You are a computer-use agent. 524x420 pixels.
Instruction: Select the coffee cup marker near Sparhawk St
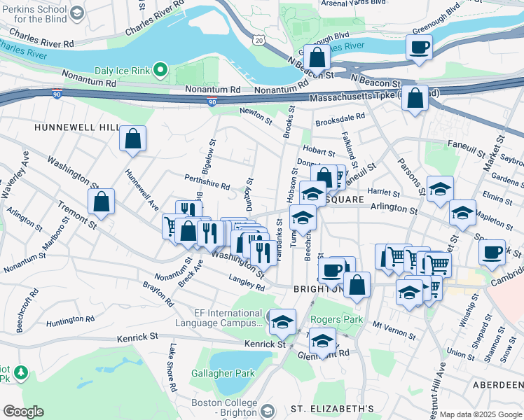492,254
